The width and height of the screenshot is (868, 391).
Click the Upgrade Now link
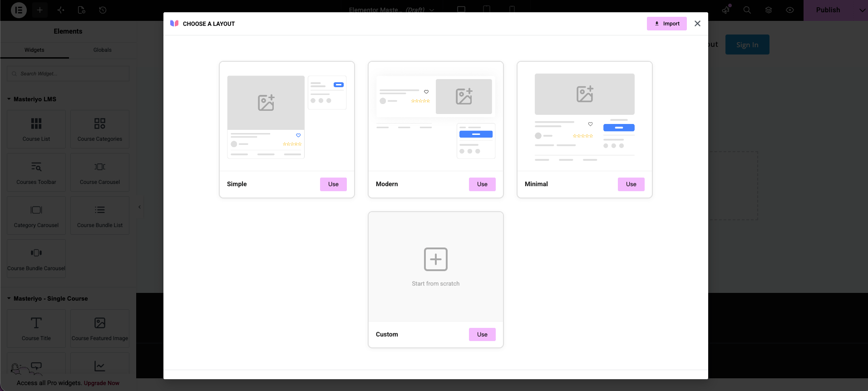coord(102,383)
